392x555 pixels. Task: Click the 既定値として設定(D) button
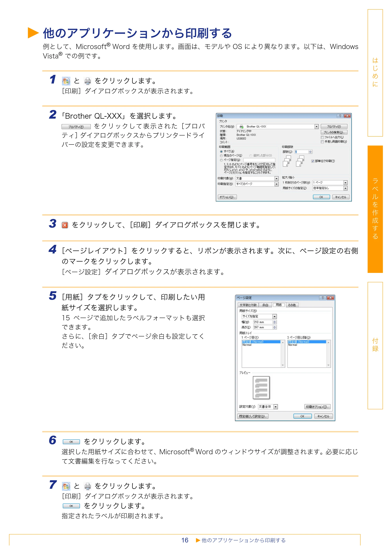(253, 416)
